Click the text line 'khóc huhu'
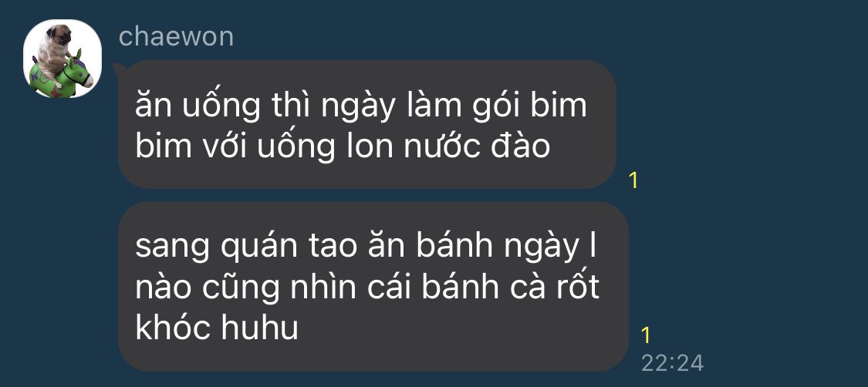 coord(217,328)
